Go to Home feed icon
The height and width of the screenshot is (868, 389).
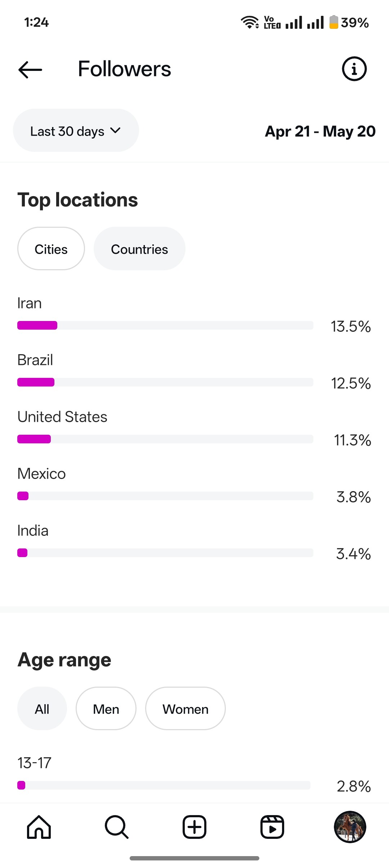[x=39, y=827]
